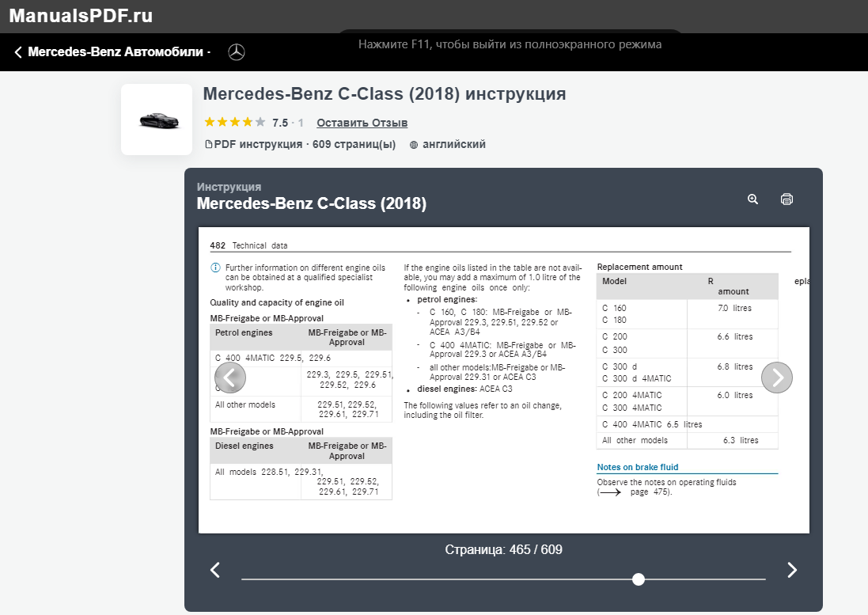Viewport: 868px width, 615px height.
Task: Click the star rating row
Action: [x=235, y=123]
